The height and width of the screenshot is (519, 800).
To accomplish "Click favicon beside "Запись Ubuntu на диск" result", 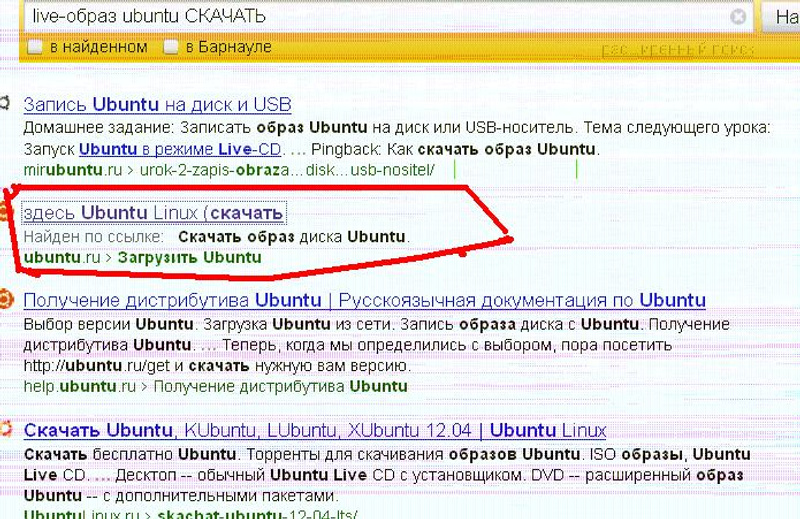I will [x=5, y=103].
